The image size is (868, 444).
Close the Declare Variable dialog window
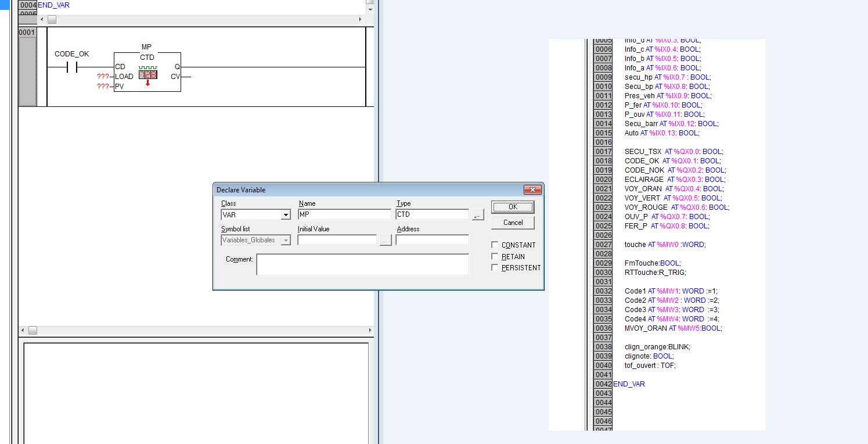click(x=532, y=190)
